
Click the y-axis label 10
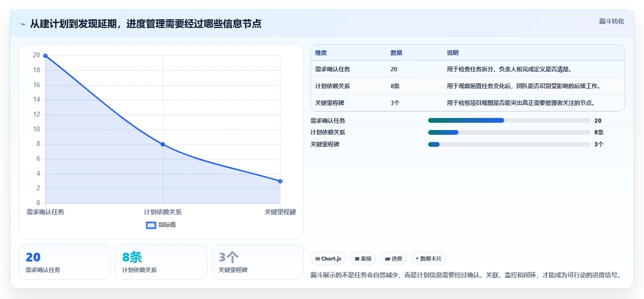[37, 129]
